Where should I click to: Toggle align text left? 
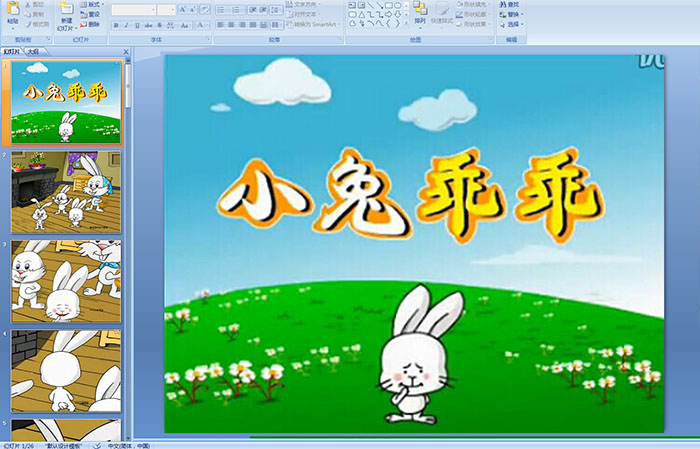pos(221,25)
